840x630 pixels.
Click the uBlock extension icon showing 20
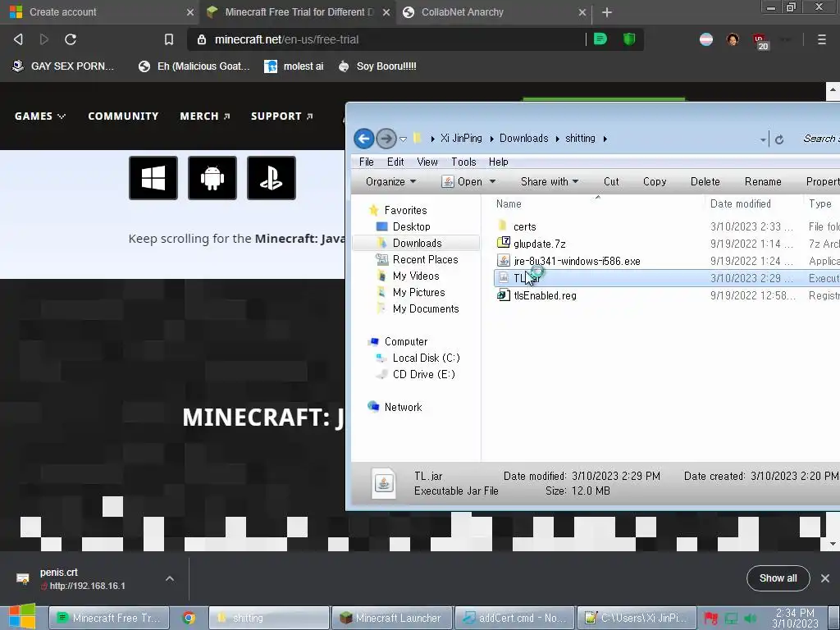[760, 41]
